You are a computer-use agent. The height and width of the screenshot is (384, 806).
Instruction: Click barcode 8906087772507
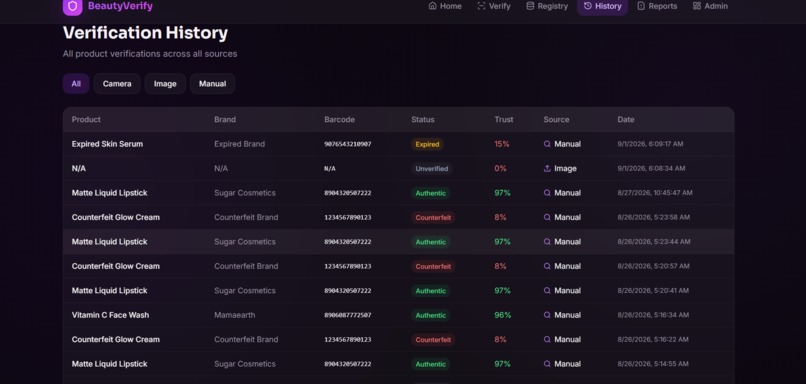(x=347, y=315)
